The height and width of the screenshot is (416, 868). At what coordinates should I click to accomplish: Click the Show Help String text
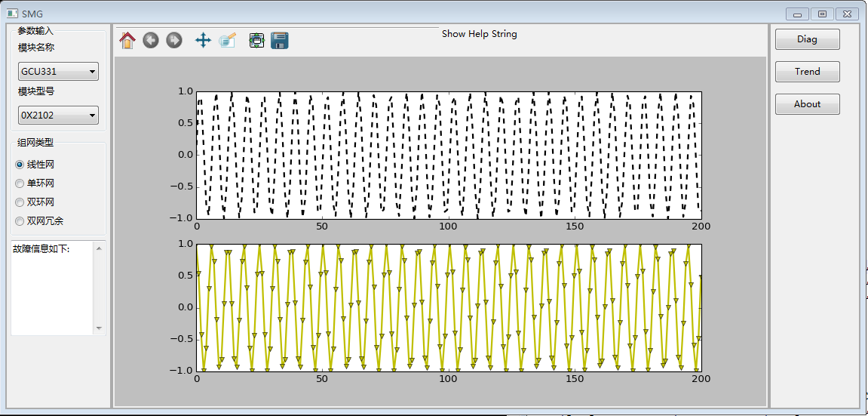point(480,34)
